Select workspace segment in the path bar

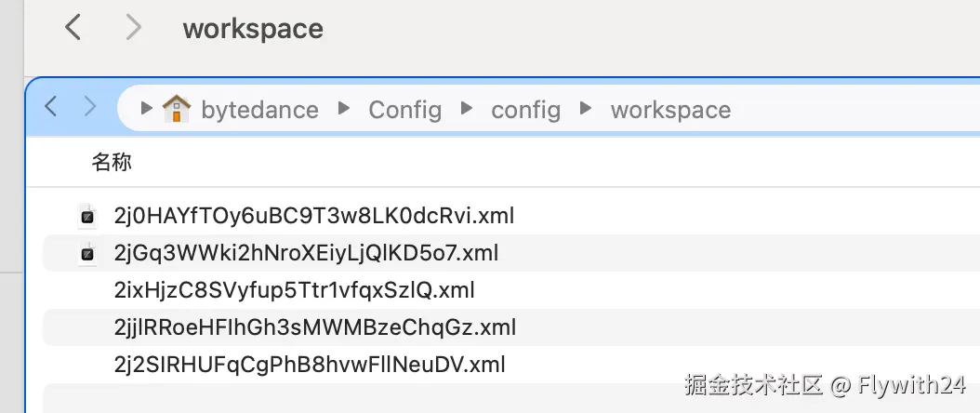pyautogui.click(x=670, y=110)
